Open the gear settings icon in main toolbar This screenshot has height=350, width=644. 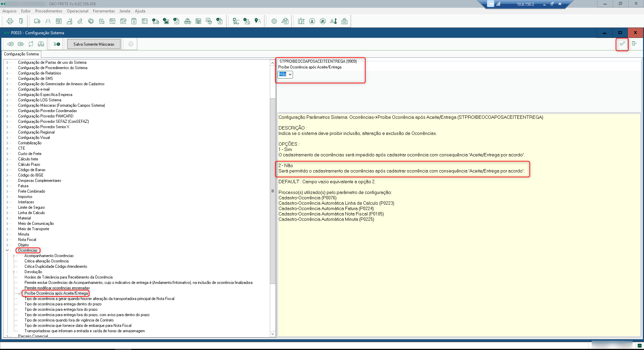pyautogui.click(x=274, y=21)
